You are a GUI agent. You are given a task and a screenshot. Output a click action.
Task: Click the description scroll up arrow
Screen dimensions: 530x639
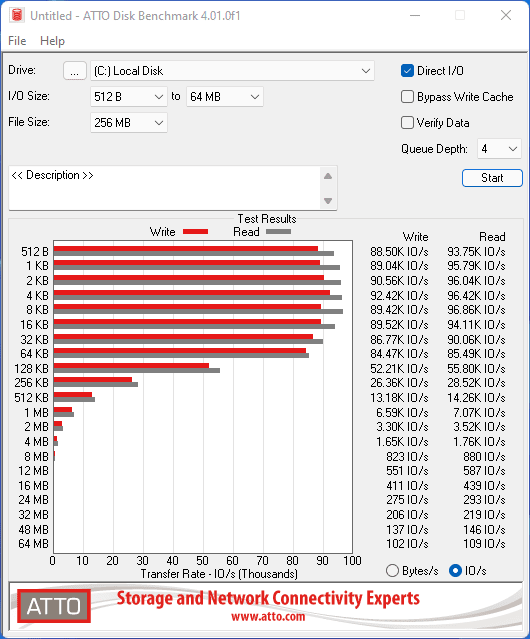pyautogui.click(x=328, y=176)
